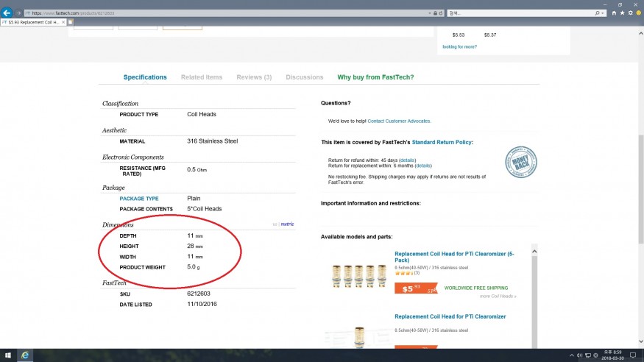Viewport: 644px width, 362px height.
Task: Click the address bar URL field
Action: click(221, 13)
